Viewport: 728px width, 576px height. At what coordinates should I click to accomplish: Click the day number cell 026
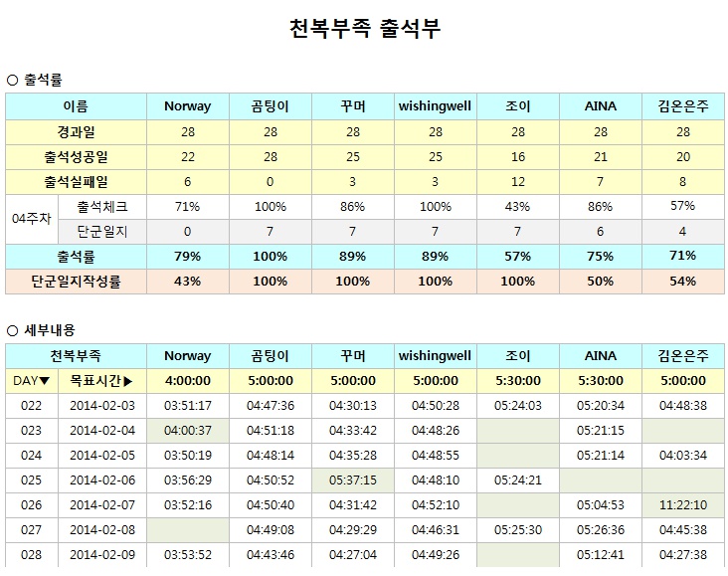point(32,505)
